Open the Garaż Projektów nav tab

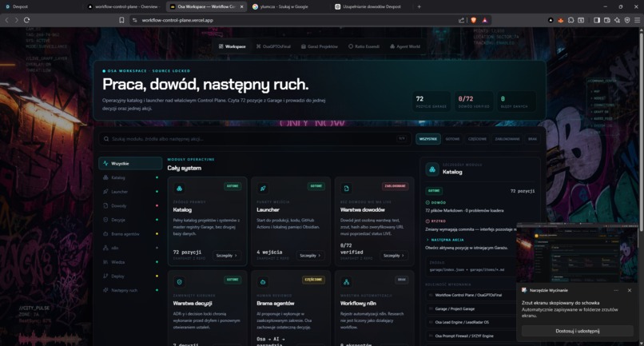click(319, 46)
